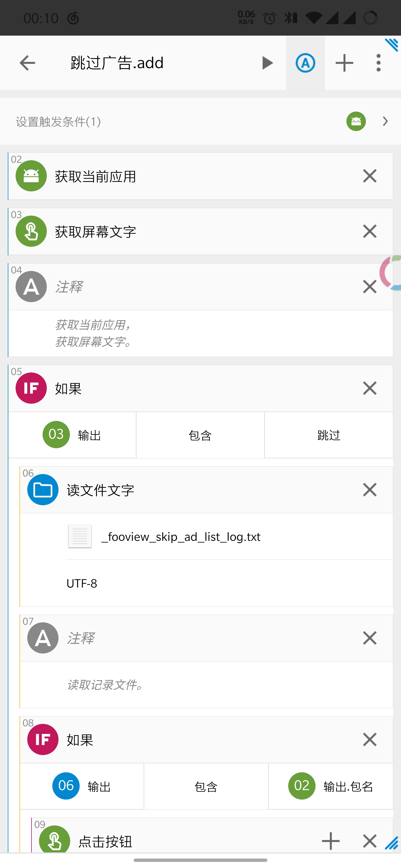The image size is (401, 868).
Task: Toggle the circled A annotation mode
Action: [x=305, y=63]
